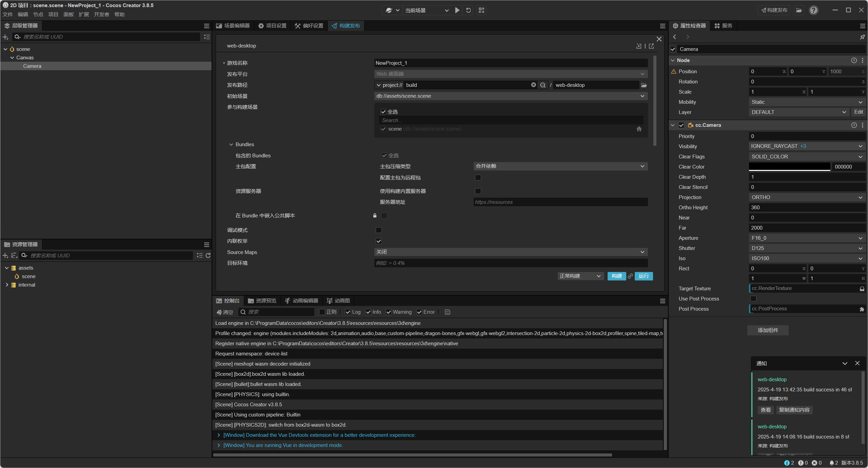Click the pin icon in the inspector panel
The width and height of the screenshot is (868, 468).
(862, 37)
